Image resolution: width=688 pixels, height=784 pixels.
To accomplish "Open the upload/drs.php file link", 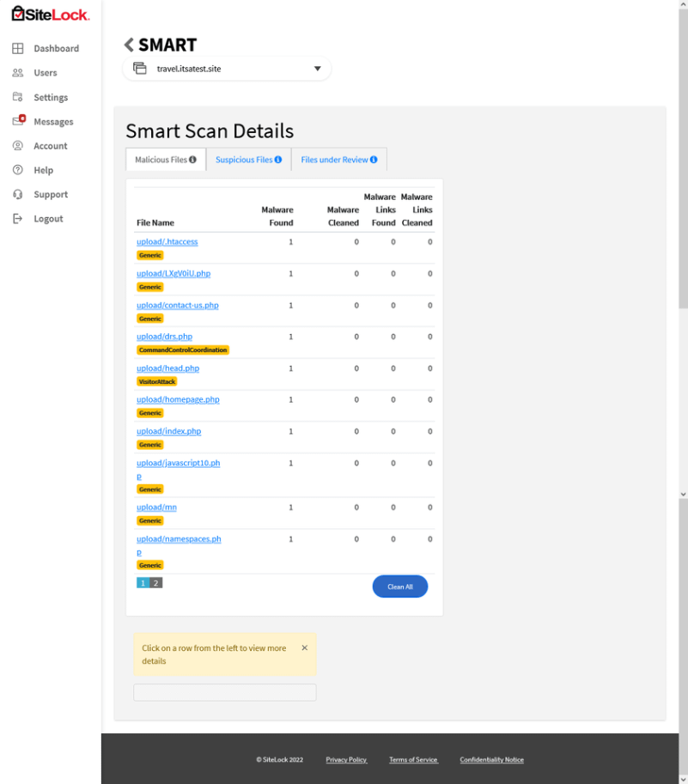I will click(x=164, y=337).
